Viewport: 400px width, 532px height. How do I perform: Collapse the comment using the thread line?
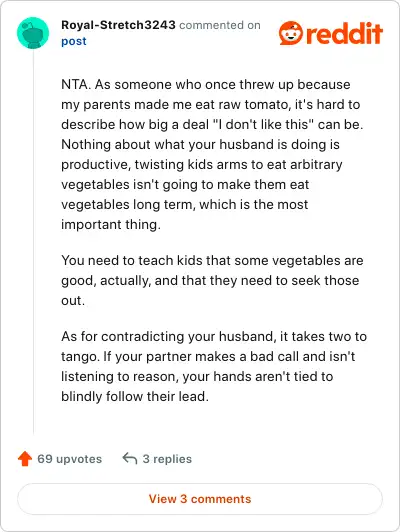coord(33,242)
